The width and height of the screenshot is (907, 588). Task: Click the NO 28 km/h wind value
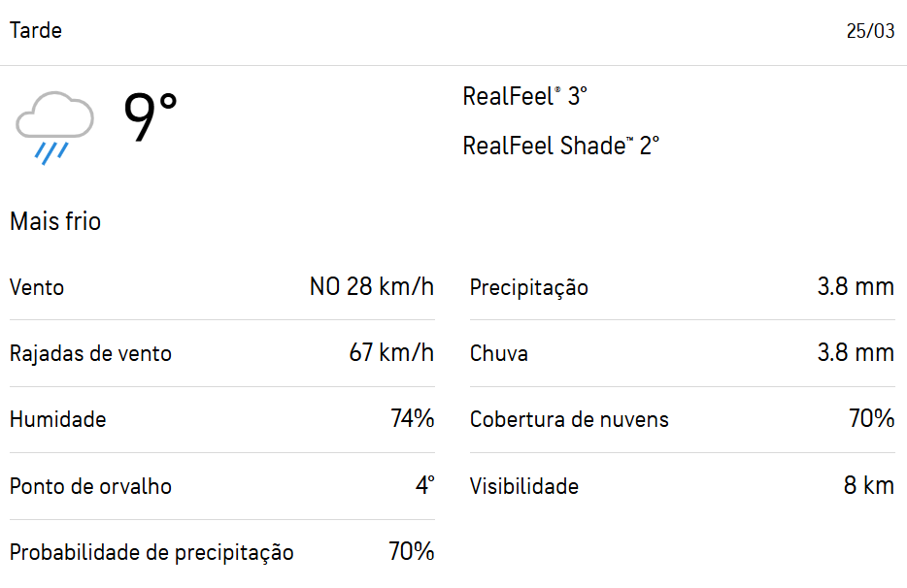(x=372, y=287)
